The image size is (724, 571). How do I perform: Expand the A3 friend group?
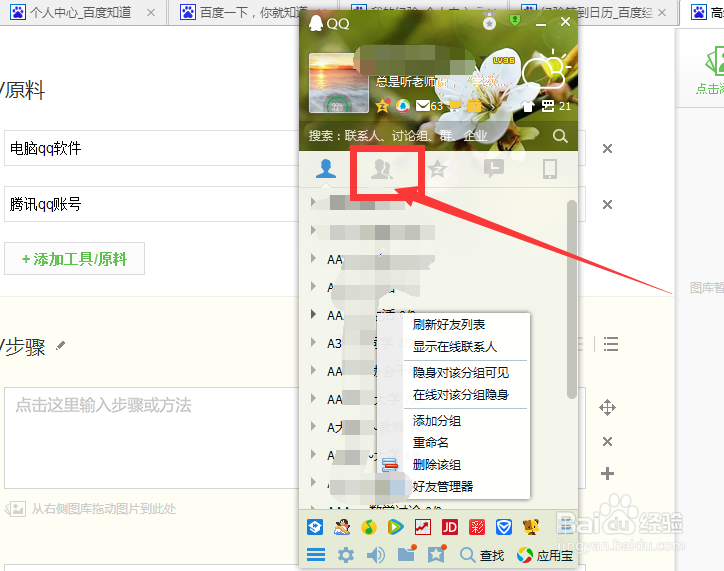(314, 343)
